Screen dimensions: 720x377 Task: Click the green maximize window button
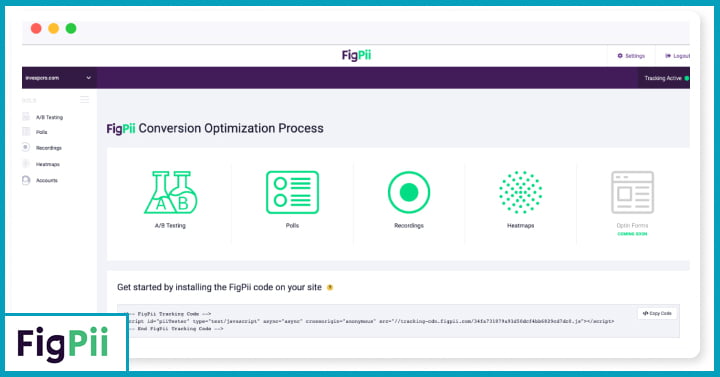pyautogui.click(x=71, y=28)
